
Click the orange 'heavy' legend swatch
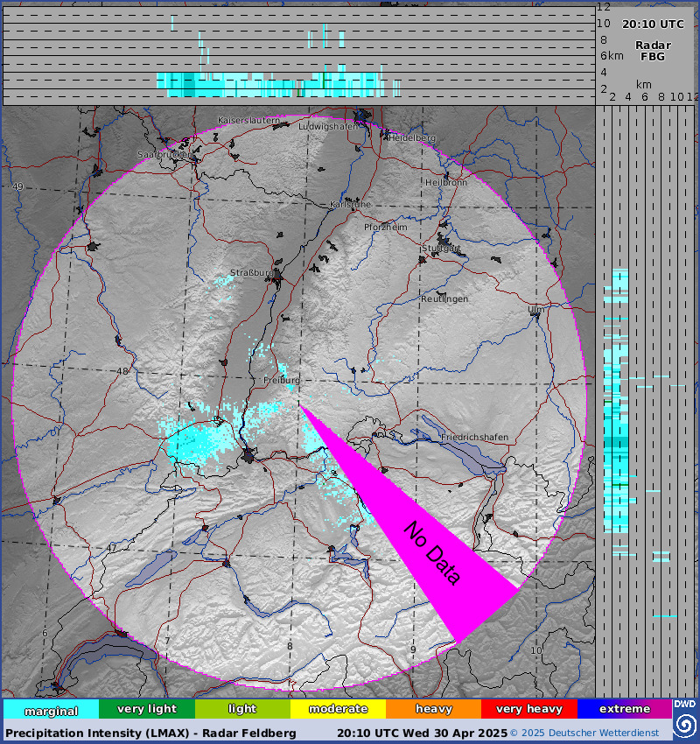pos(433,709)
